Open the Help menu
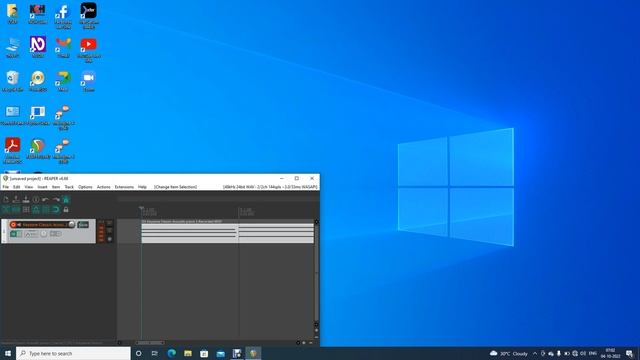This screenshot has width=640, height=360. click(142, 187)
